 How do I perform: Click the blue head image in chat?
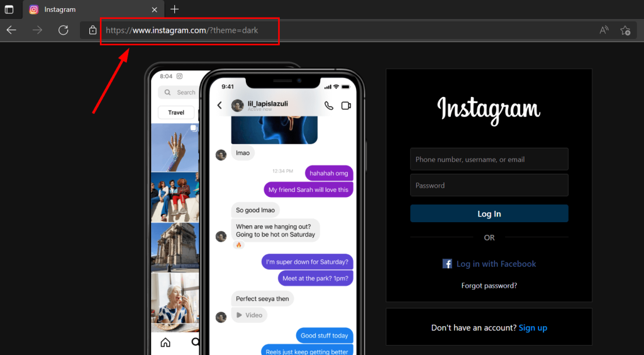(274, 130)
